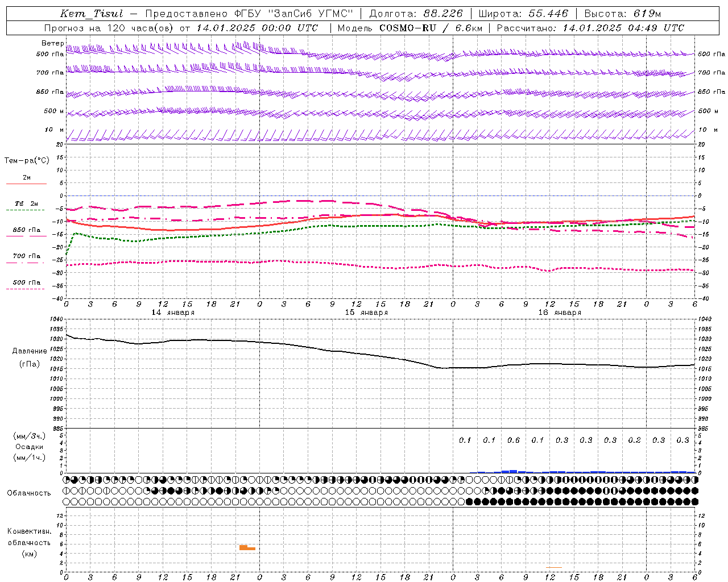Screen dimensions: 728x582
Task: Click the 2м temperature legend label
Action: (x=27, y=177)
